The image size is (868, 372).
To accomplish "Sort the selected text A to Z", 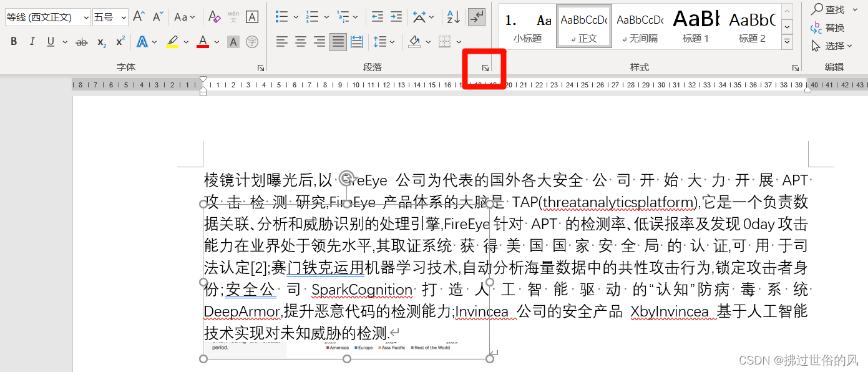I will 454,17.
